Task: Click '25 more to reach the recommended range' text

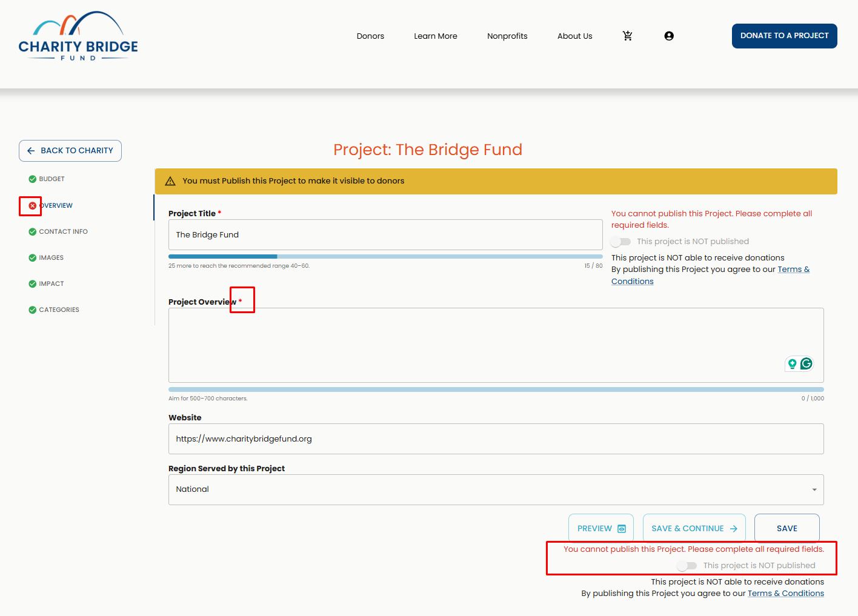Action: coord(239,266)
